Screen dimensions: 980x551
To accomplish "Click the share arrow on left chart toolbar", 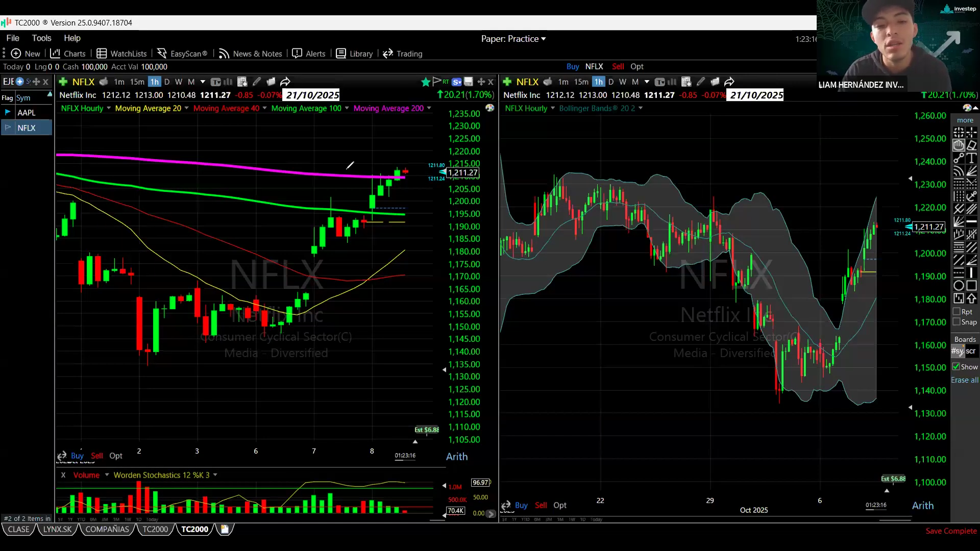I will point(285,82).
